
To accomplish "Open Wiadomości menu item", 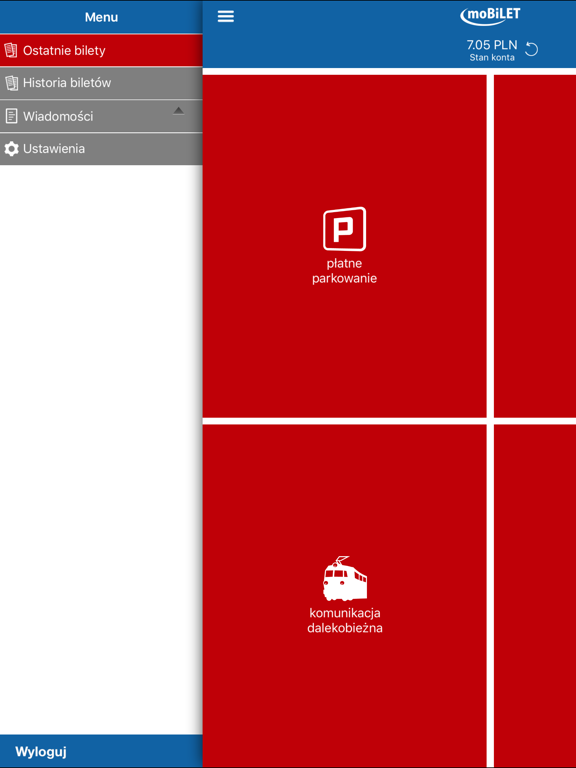I will click(x=101, y=116).
